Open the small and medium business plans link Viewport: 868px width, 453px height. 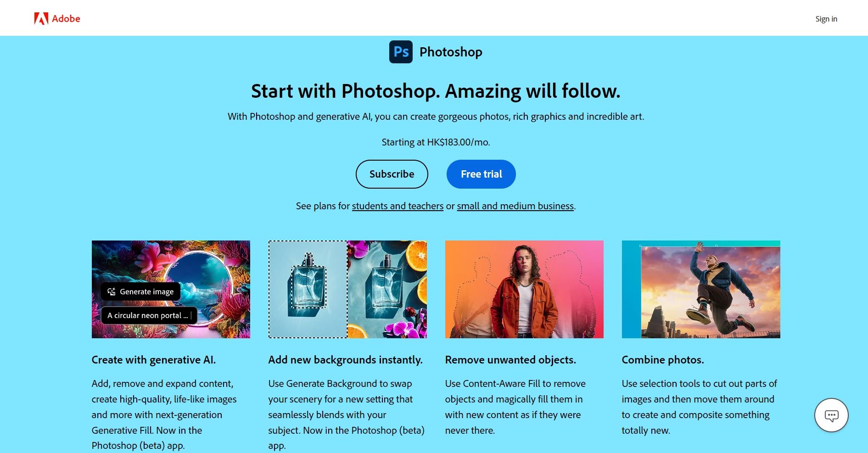515,206
